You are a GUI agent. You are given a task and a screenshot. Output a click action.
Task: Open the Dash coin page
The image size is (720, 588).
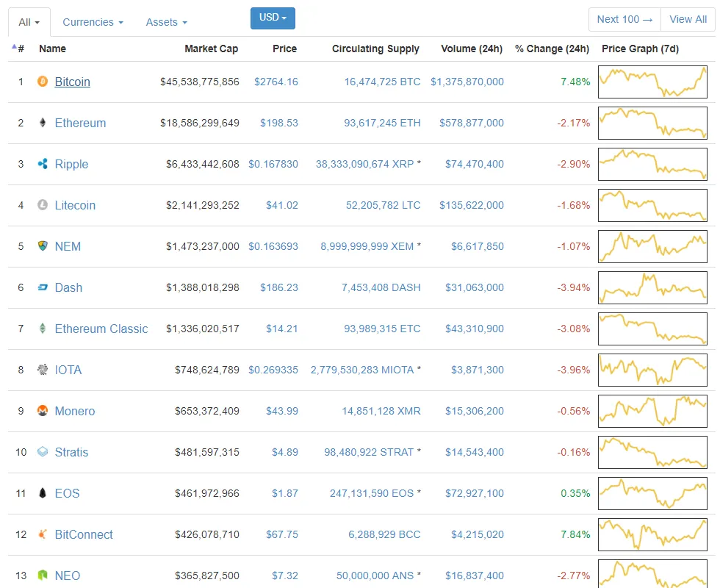tap(68, 287)
